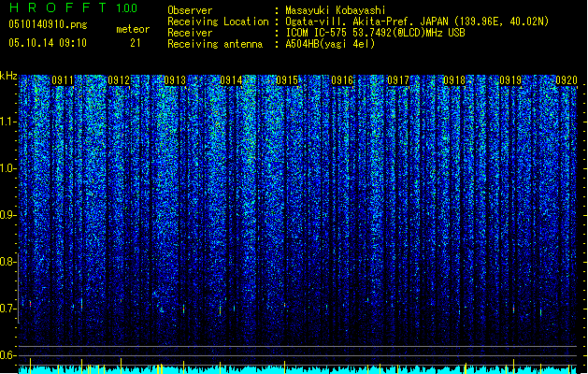Click time marker 0917
The height and width of the screenshot is (374, 588).
pyautogui.click(x=398, y=80)
